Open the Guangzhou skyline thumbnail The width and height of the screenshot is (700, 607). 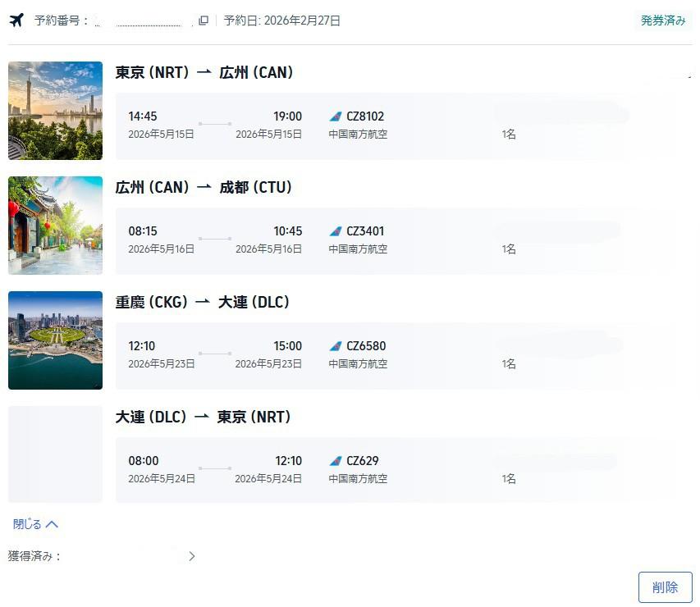click(55, 111)
